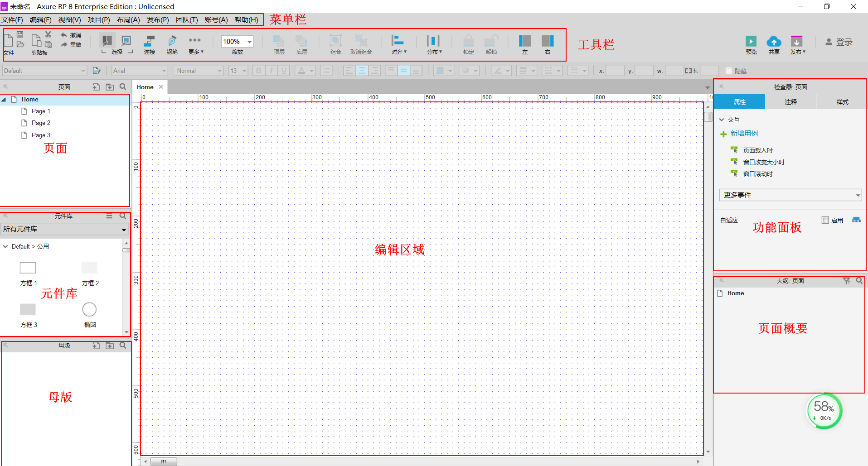Select the 钢笔 (Pen) tool

click(x=172, y=41)
